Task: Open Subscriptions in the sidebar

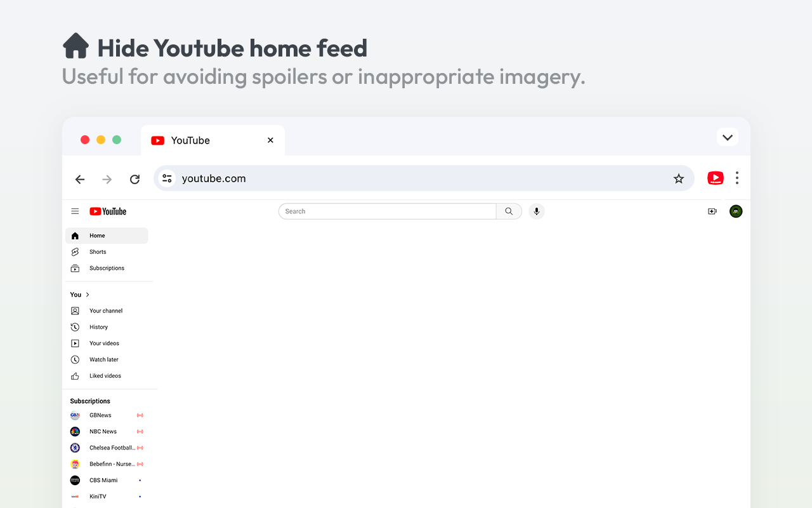Action: tap(107, 268)
